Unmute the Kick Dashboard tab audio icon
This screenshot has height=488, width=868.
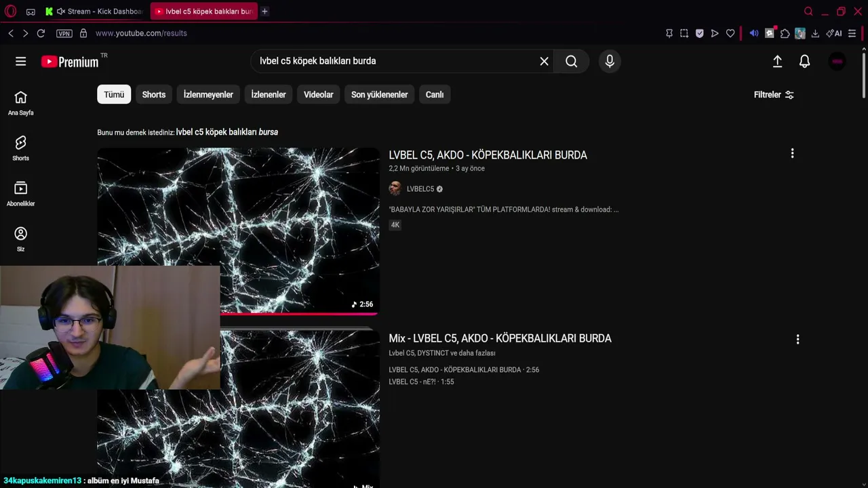click(x=61, y=12)
